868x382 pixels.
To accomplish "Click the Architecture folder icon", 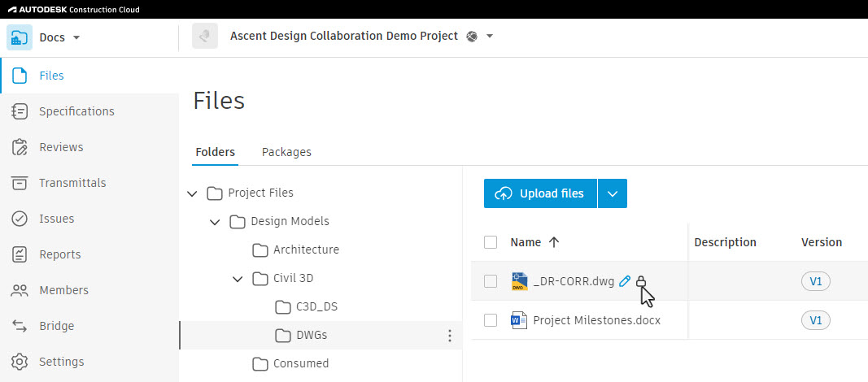I will click(260, 250).
